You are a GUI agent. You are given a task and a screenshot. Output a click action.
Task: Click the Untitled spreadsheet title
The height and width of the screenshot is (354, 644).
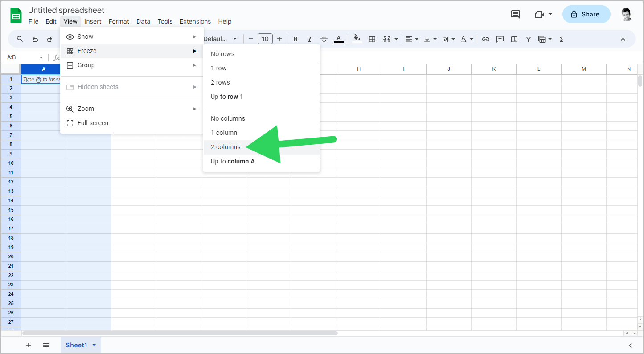tap(66, 10)
